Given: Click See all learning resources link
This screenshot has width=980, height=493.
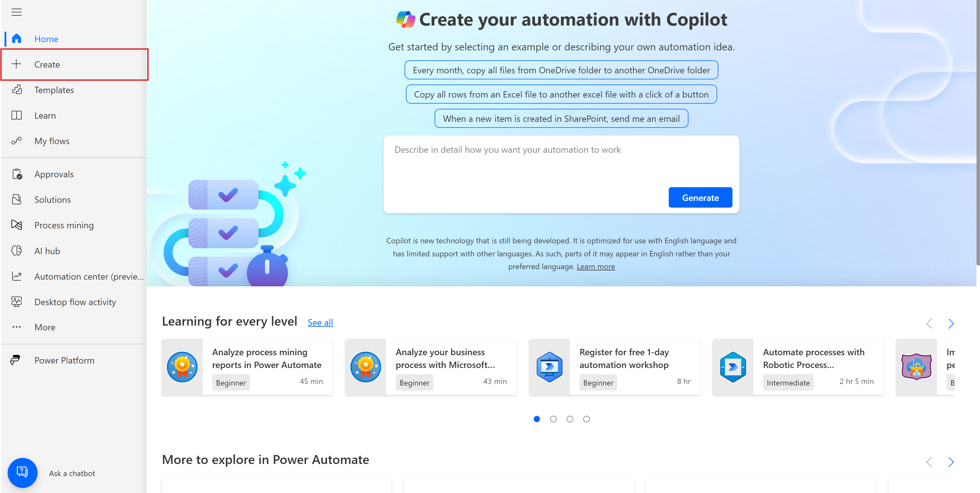Looking at the screenshot, I should (320, 322).
